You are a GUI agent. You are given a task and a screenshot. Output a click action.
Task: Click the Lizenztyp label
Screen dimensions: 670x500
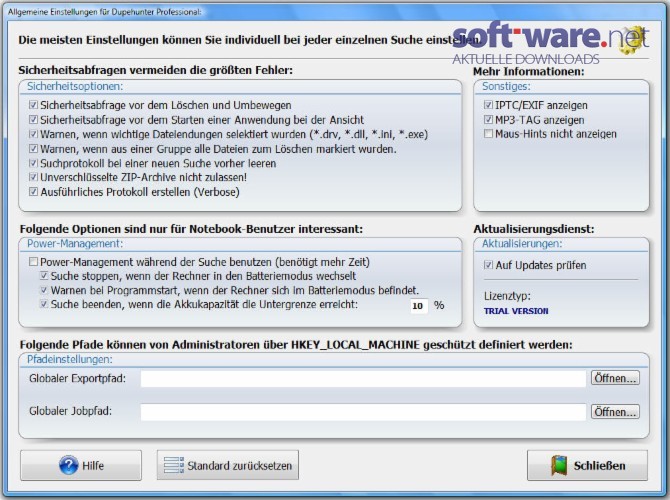(x=507, y=296)
